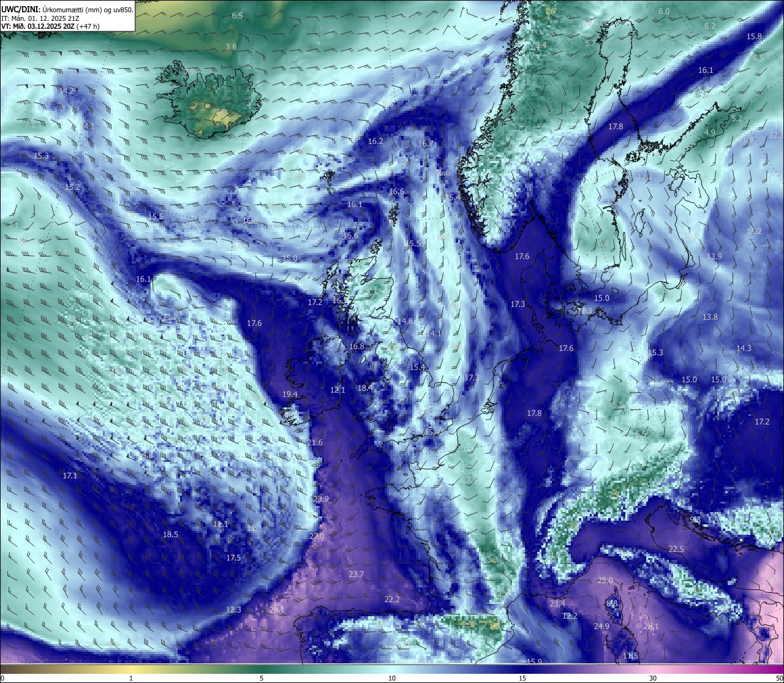Click the 22.2 value label near Spain
The height and width of the screenshot is (683, 784).
392,599
